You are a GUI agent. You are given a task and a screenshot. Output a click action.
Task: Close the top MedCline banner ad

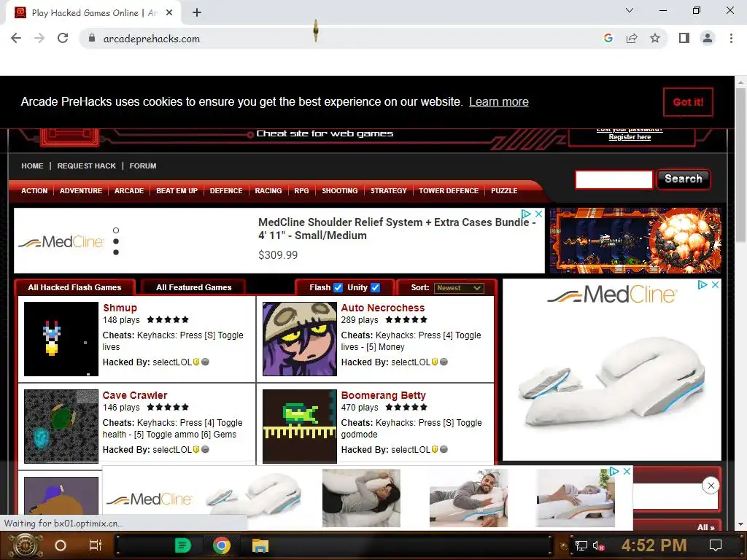[x=538, y=214]
